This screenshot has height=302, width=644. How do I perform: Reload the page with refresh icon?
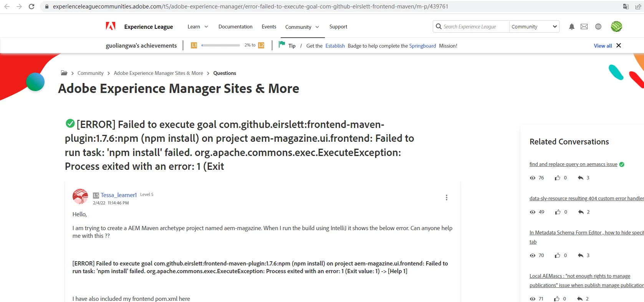click(x=31, y=7)
